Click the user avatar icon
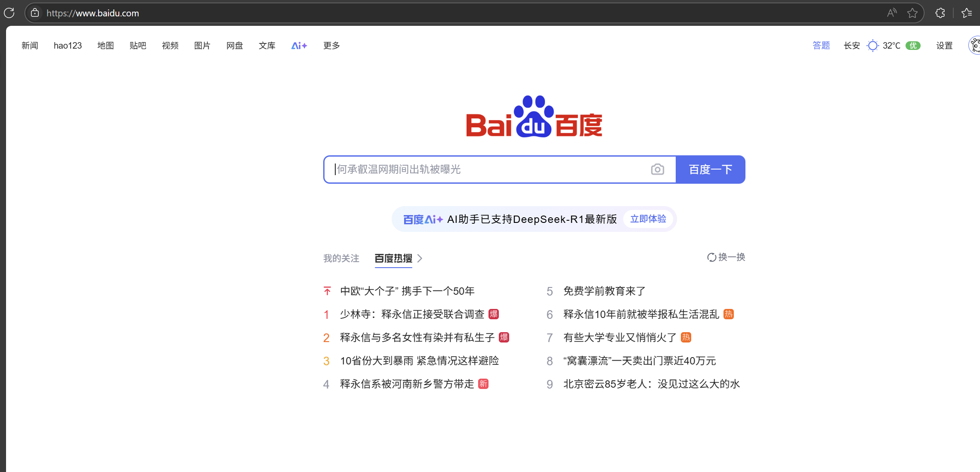Image resolution: width=980 pixels, height=472 pixels. (x=974, y=45)
